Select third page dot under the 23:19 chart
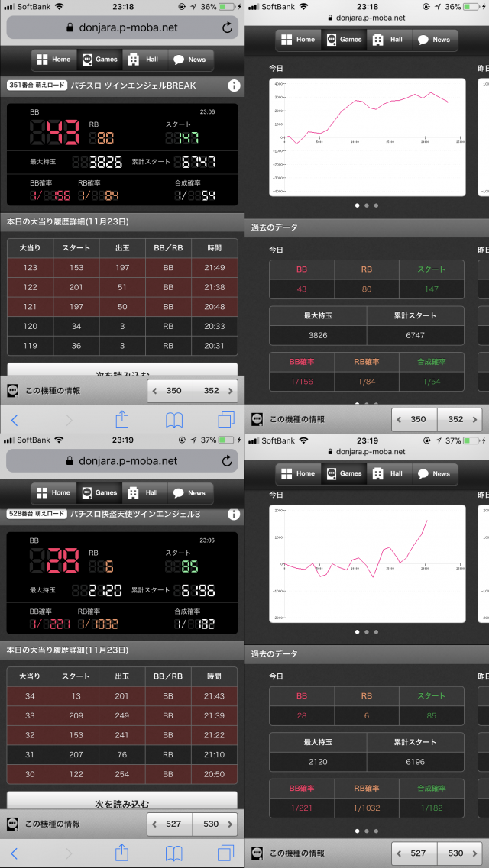The image size is (489, 868). (x=377, y=632)
